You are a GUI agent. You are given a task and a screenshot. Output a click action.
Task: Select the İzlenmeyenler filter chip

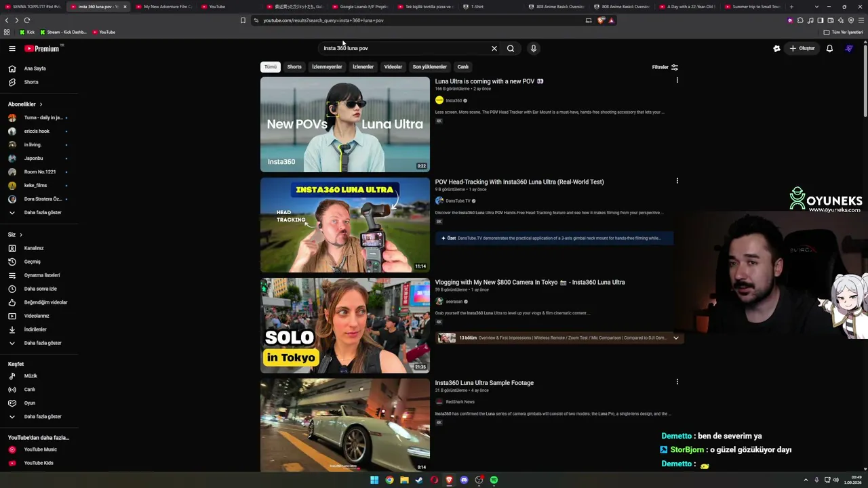(327, 67)
